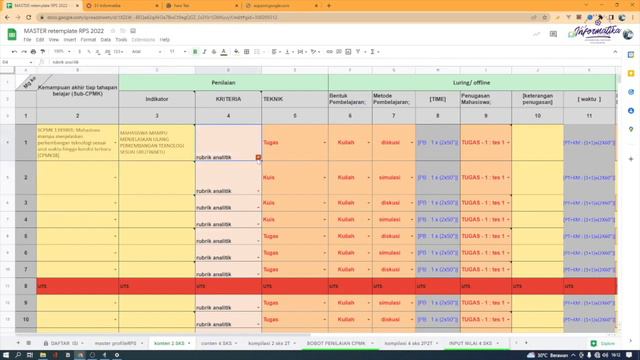Open Google account avatar

628,34
